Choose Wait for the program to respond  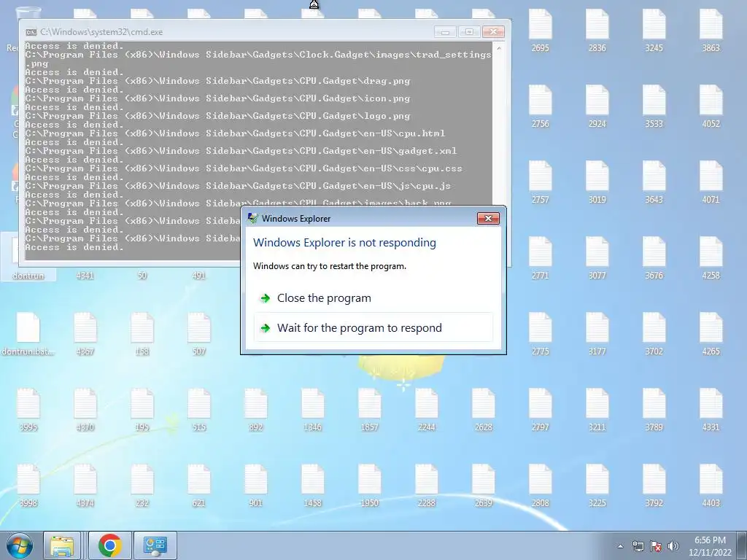point(373,327)
